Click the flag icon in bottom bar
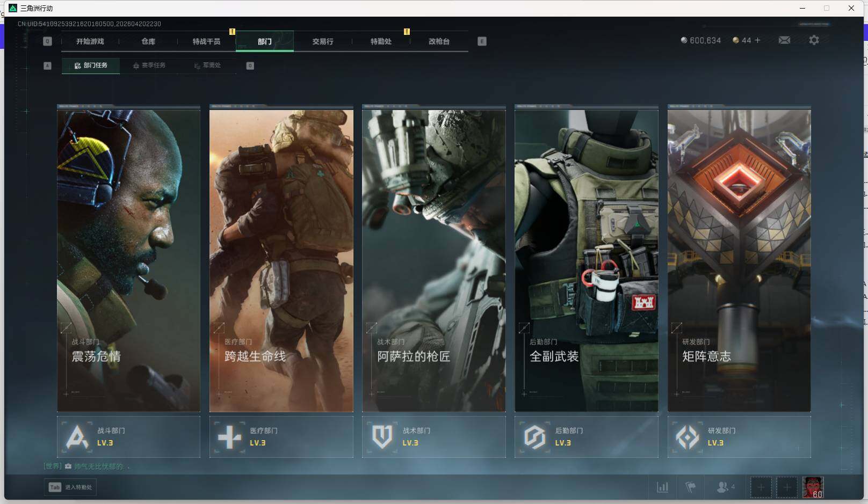 pyautogui.click(x=691, y=487)
